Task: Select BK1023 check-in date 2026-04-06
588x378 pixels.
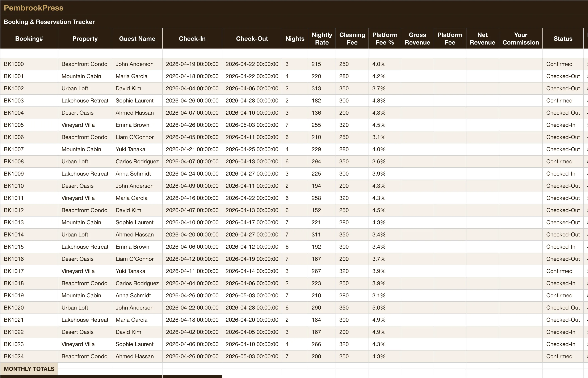Action: coord(192,344)
